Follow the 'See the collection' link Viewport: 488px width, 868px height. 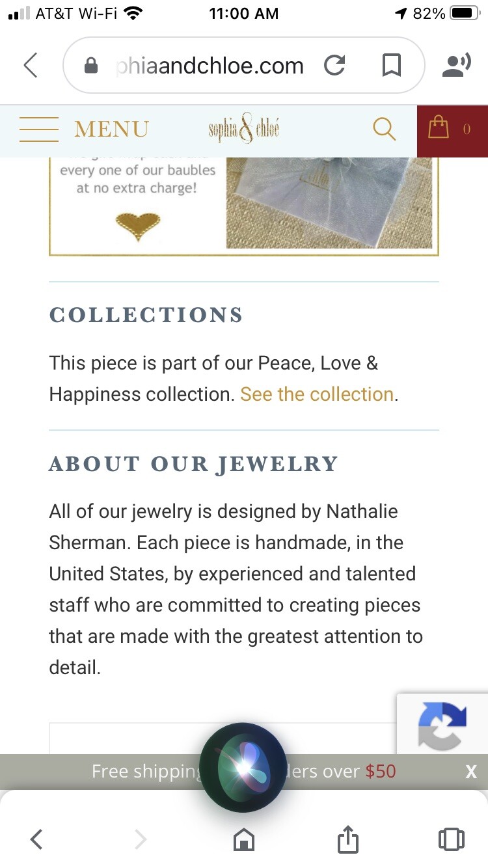[x=316, y=394]
